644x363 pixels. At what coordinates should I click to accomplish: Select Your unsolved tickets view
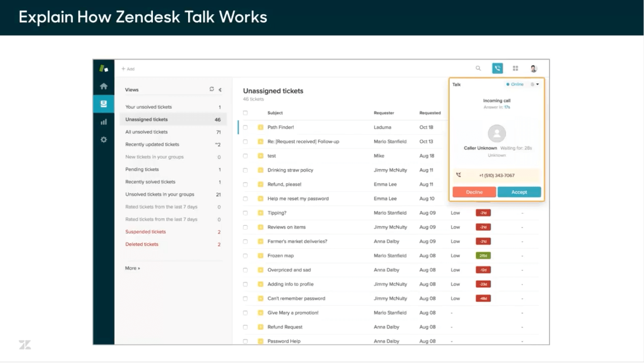pyautogui.click(x=173, y=107)
